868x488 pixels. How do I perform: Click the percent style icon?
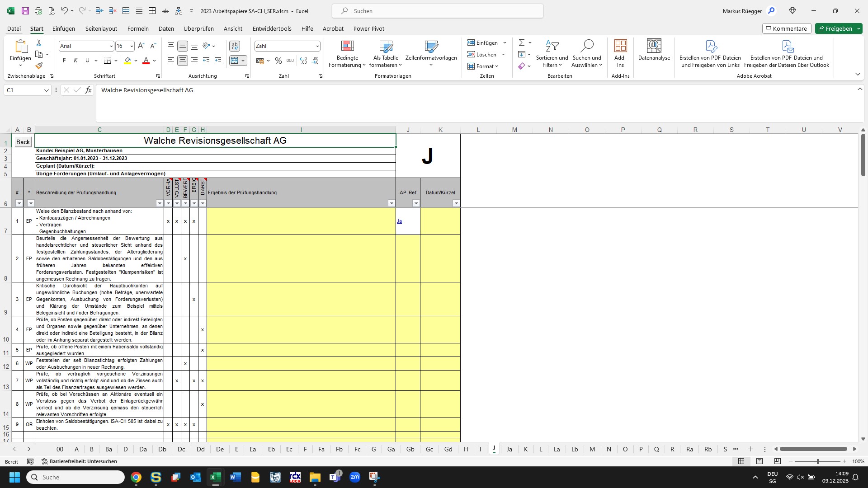point(278,61)
